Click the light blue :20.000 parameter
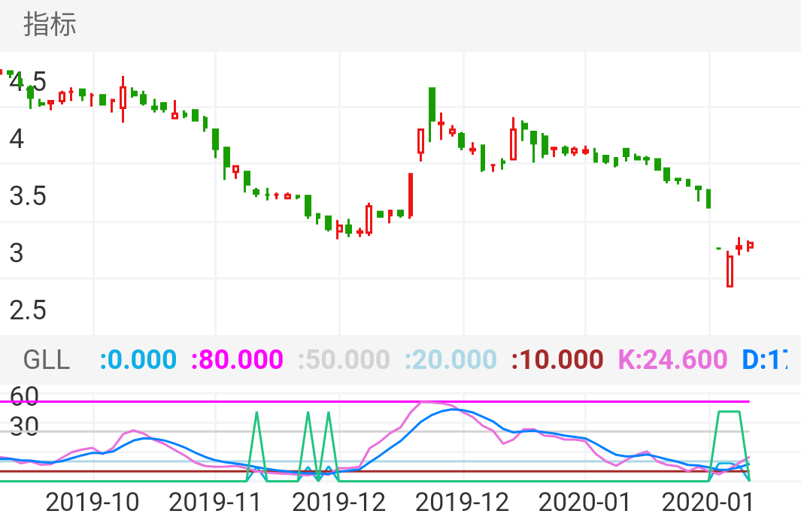The height and width of the screenshot is (532, 801). (451, 360)
